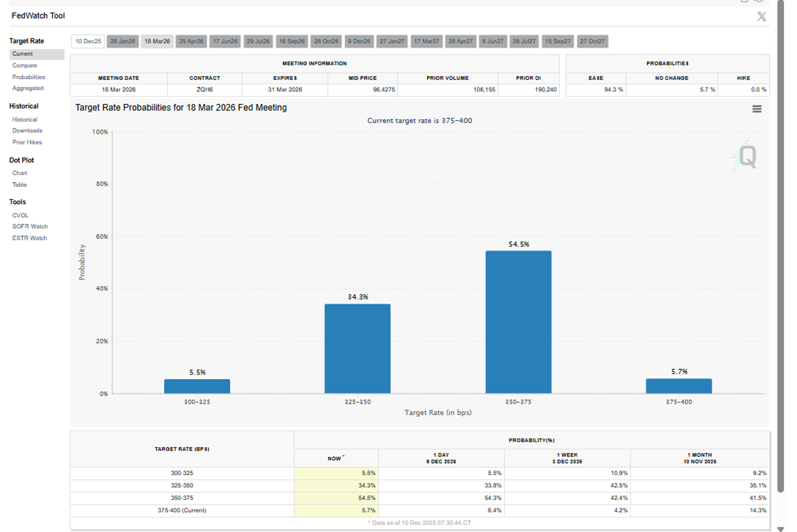This screenshot has width=797, height=532.
Task: Select the 27 Oct27 meeting tab
Action: click(592, 41)
